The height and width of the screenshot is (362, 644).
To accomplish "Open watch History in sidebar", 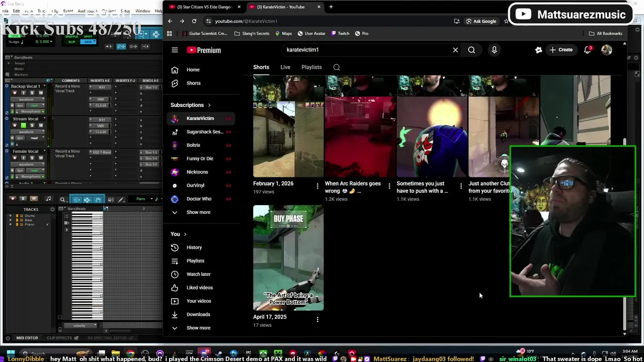I will tap(201, 247).
